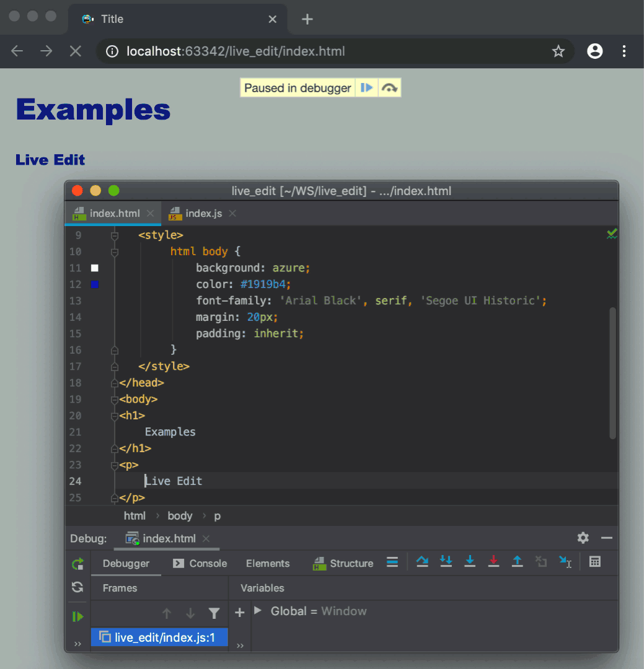Select live_edit/index.js:1 frame
Viewport: 644px width, 669px height.
(x=159, y=637)
